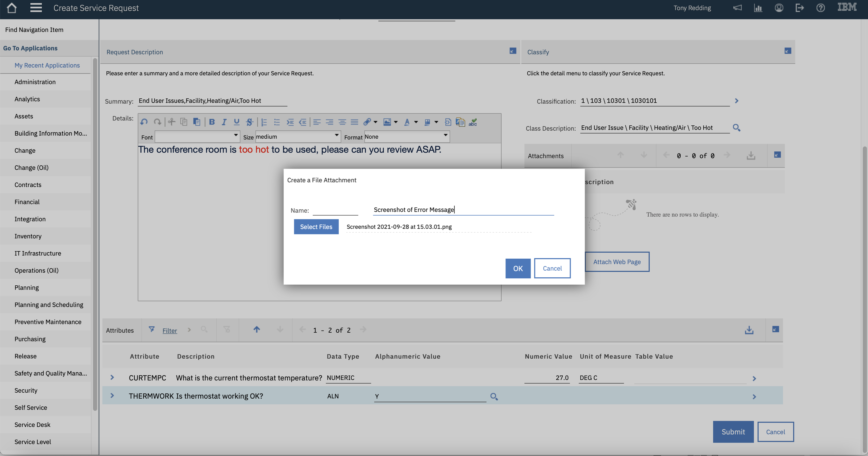The width and height of the screenshot is (868, 456).
Task: Open reports via the bar chart header icon
Action: click(x=758, y=8)
